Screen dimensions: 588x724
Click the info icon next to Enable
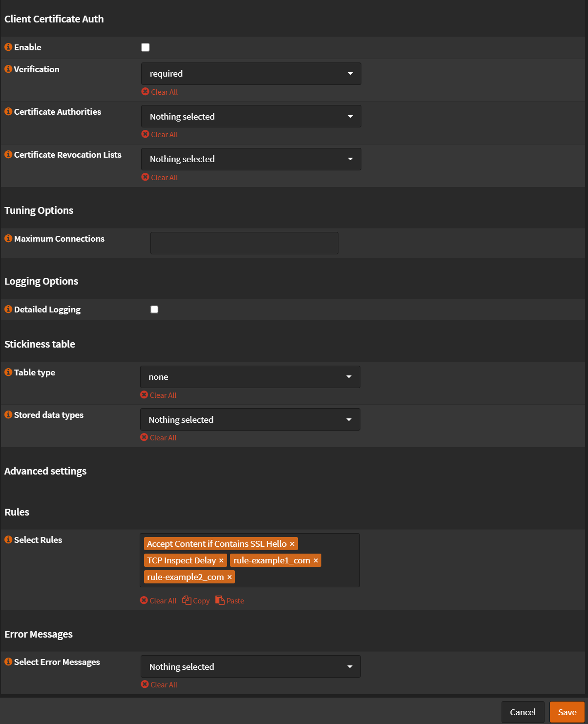click(8, 47)
